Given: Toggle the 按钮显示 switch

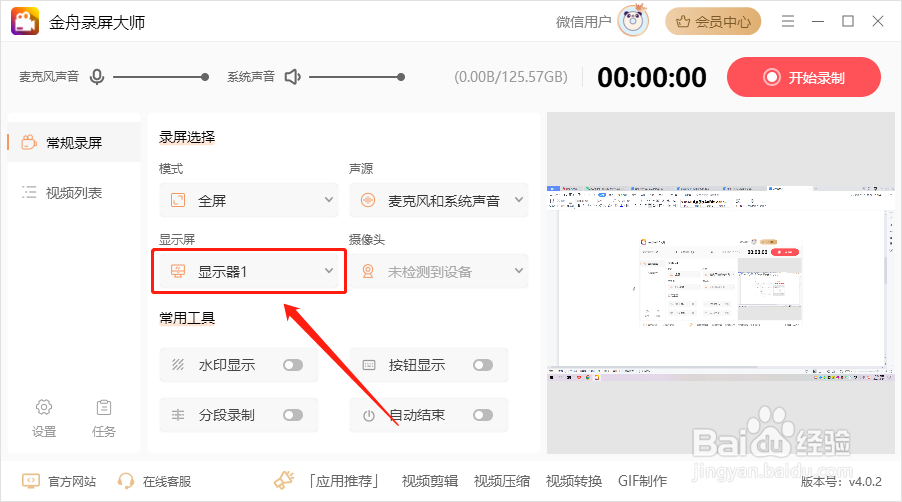Looking at the screenshot, I should coord(483,365).
